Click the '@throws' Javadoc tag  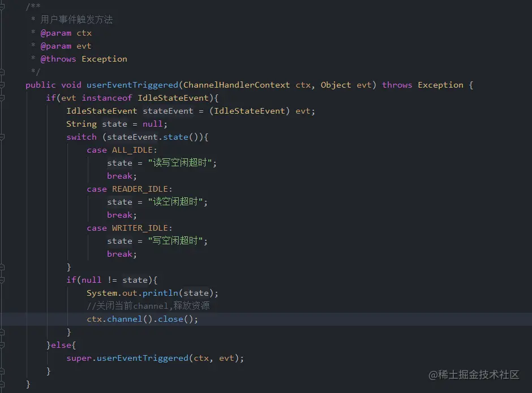tap(58, 59)
